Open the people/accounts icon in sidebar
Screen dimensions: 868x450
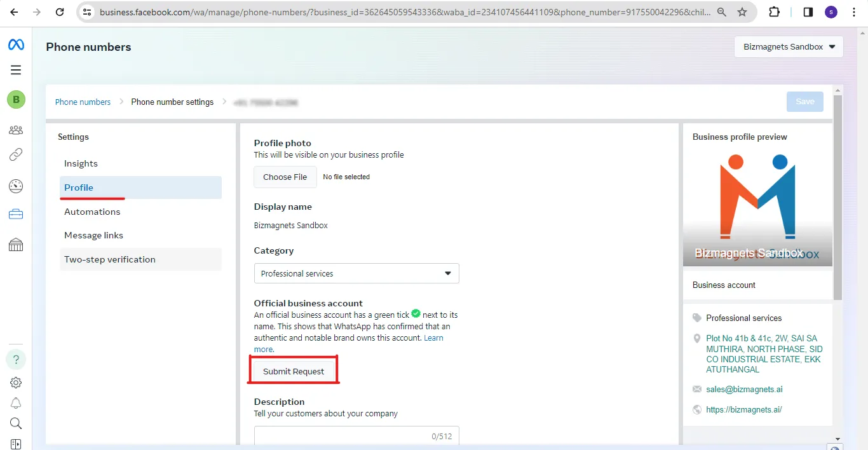pos(16,130)
